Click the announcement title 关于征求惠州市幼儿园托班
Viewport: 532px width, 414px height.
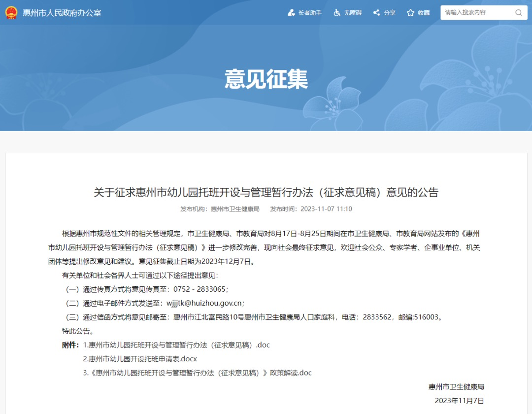click(266, 192)
